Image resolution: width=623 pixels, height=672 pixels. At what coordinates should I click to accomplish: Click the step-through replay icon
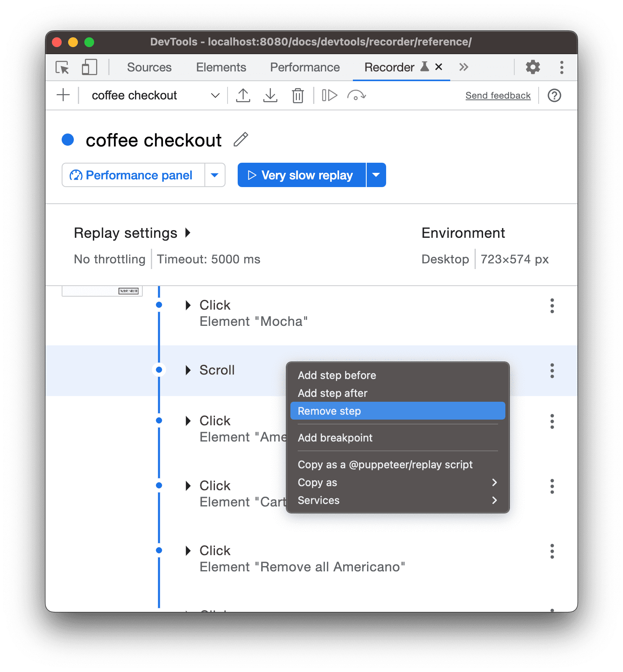click(x=329, y=96)
